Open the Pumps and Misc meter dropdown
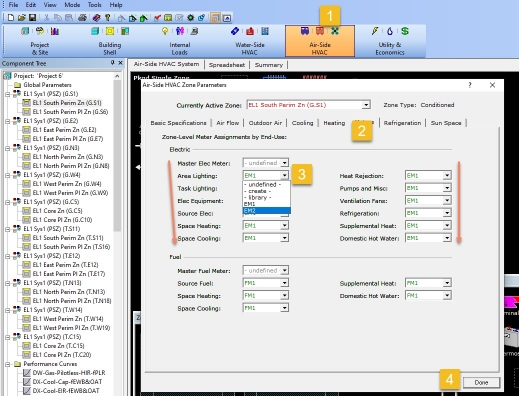This screenshot has width=519, height=396. [x=447, y=188]
